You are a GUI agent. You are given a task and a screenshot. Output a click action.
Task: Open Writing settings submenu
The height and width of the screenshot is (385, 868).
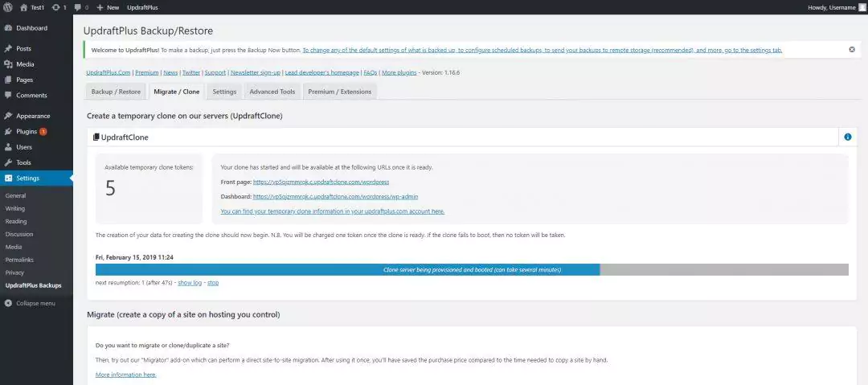pyautogui.click(x=15, y=208)
